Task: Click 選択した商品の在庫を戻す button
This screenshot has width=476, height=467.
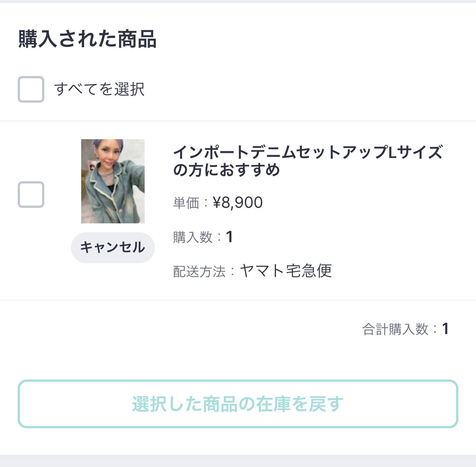Action: coord(238,404)
